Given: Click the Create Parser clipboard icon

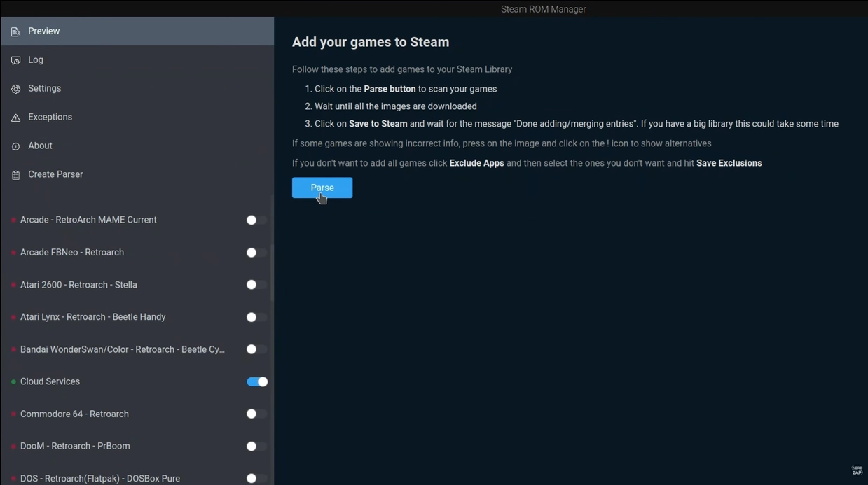Looking at the screenshot, I should tap(15, 175).
